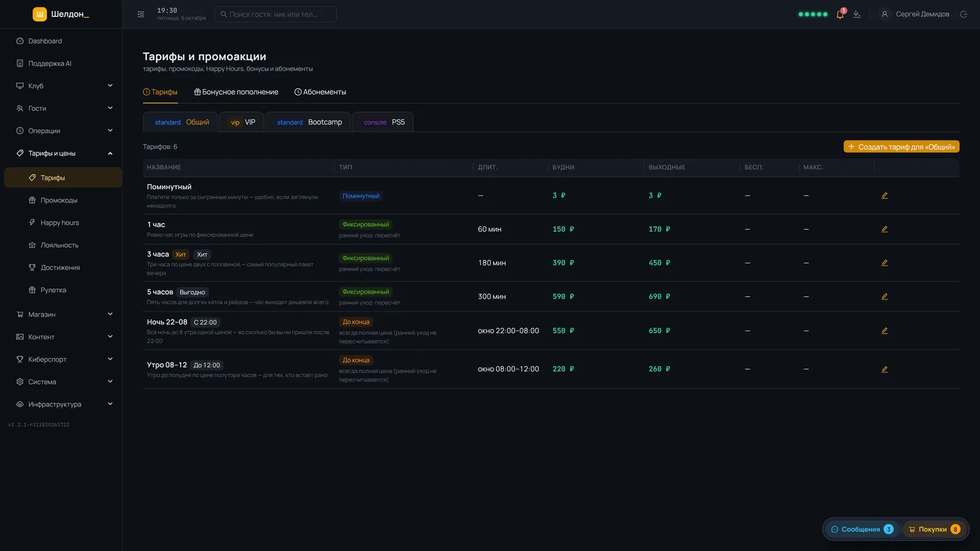Open the notifications bell
980x551 pixels.
(x=840, y=14)
